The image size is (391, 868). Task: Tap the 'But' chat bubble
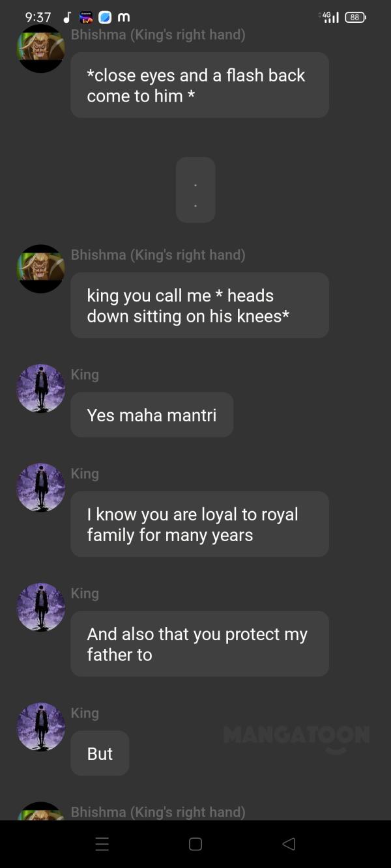tap(100, 753)
